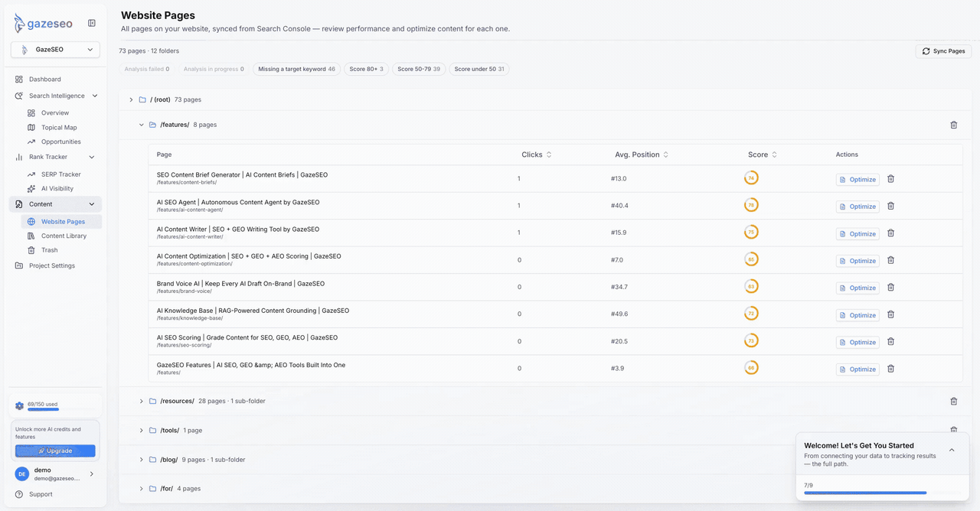The height and width of the screenshot is (511, 980).
Task: Delete the GazeSEO Features page
Action: click(890, 369)
